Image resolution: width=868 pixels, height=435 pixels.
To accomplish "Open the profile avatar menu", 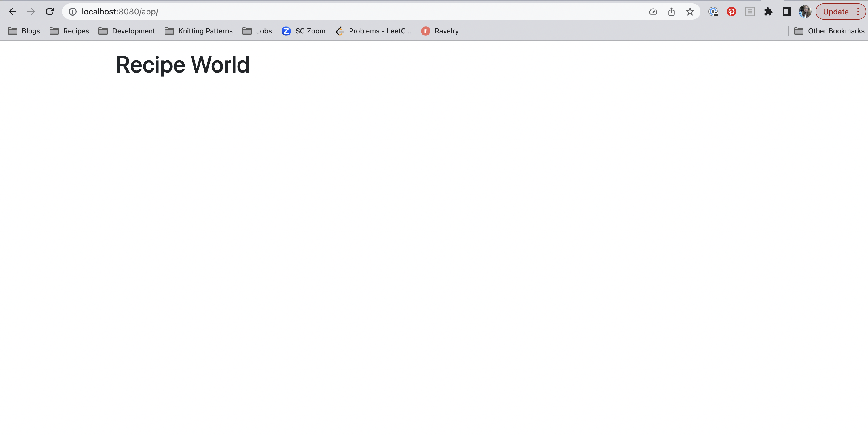I will (x=805, y=12).
